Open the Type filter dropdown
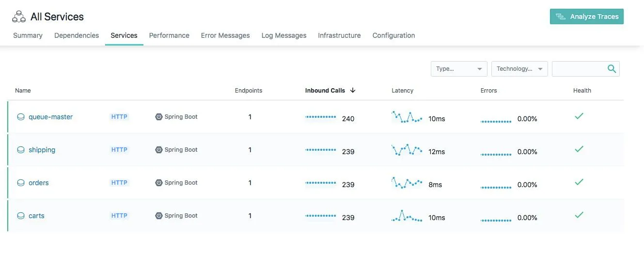The height and width of the screenshot is (255, 644). [x=459, y=69]
